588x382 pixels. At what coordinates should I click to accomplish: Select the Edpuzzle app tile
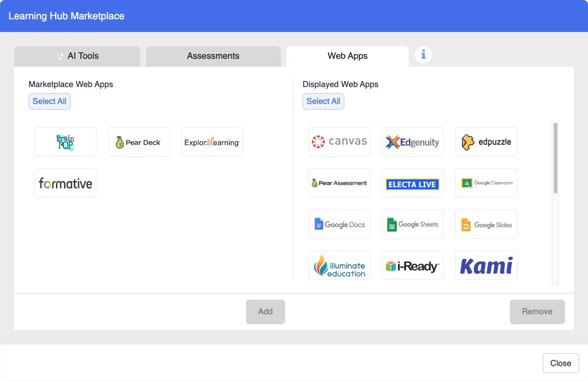(x=486, y=142)
